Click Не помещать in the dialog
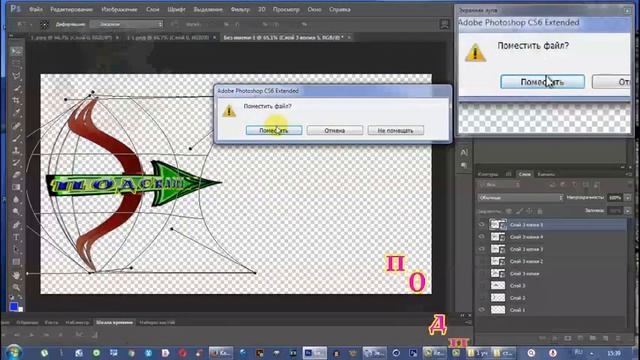The width and height of the screenshot is (640, 360). tap(396, 130)
